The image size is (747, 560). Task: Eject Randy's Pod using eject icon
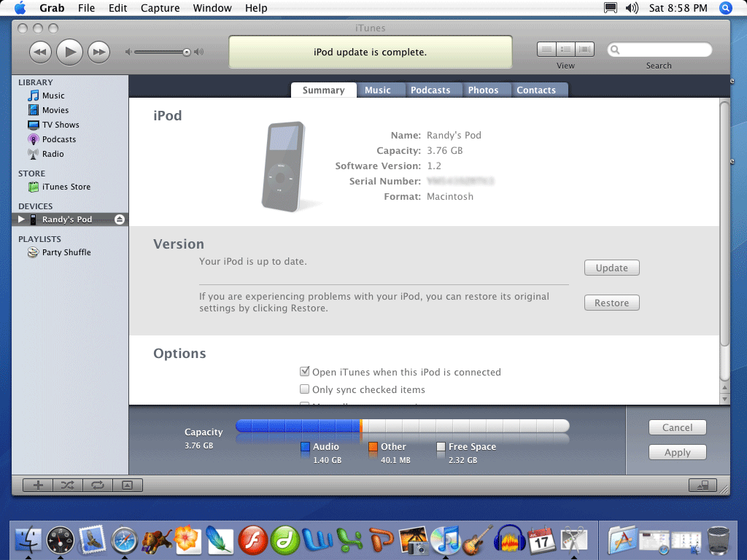click(x=120, y=219)
